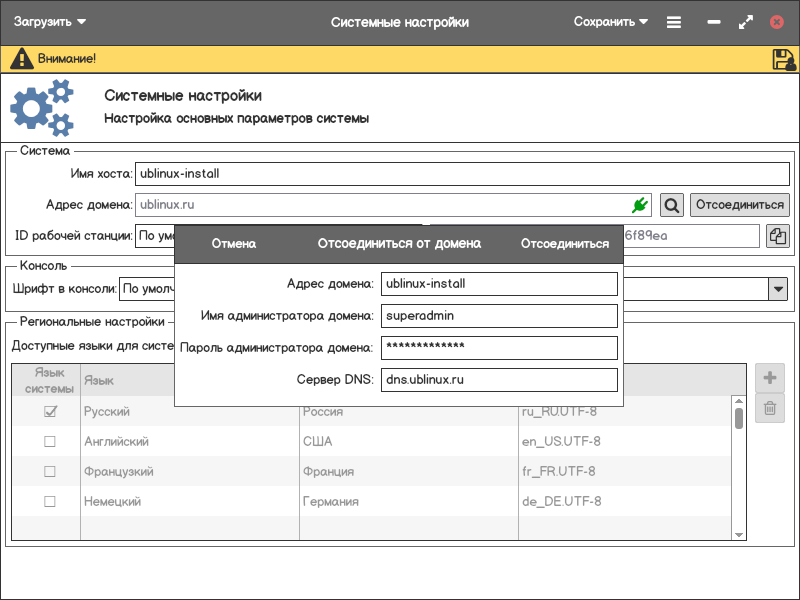800x600 pixels.
Task: Toggle the Русский system language checkbox
Action: point(50,412)
